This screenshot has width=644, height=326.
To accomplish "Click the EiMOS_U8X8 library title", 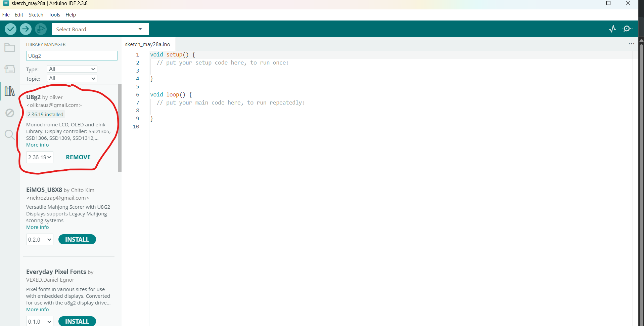I will (x=44, y=190).
